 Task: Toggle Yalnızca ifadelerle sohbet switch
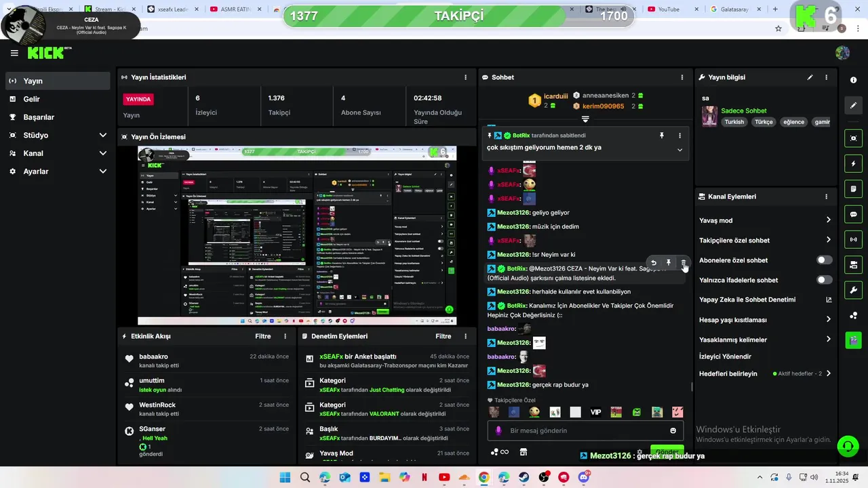(825, 280)
